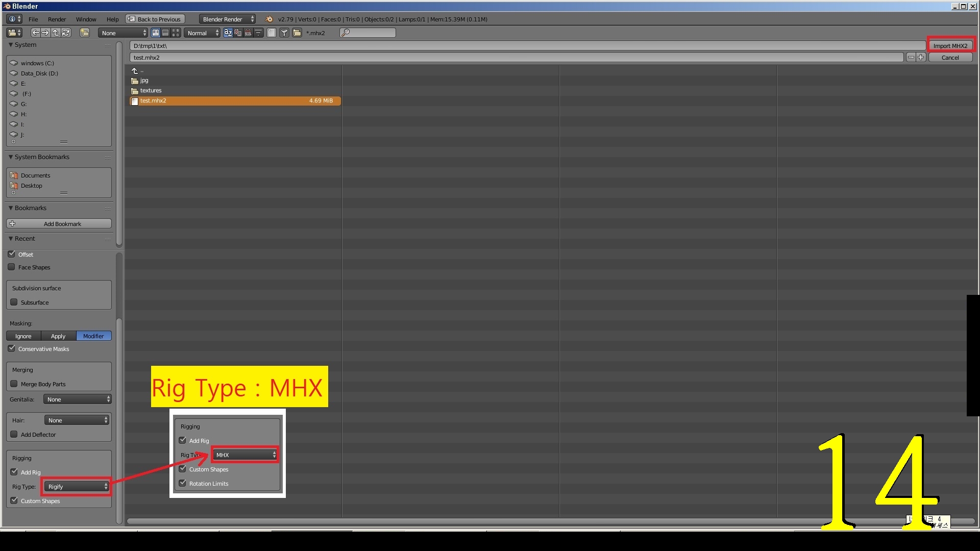This screenshot has width=980, height=551.
Task: Click the file search filter box
Action: 367,33
